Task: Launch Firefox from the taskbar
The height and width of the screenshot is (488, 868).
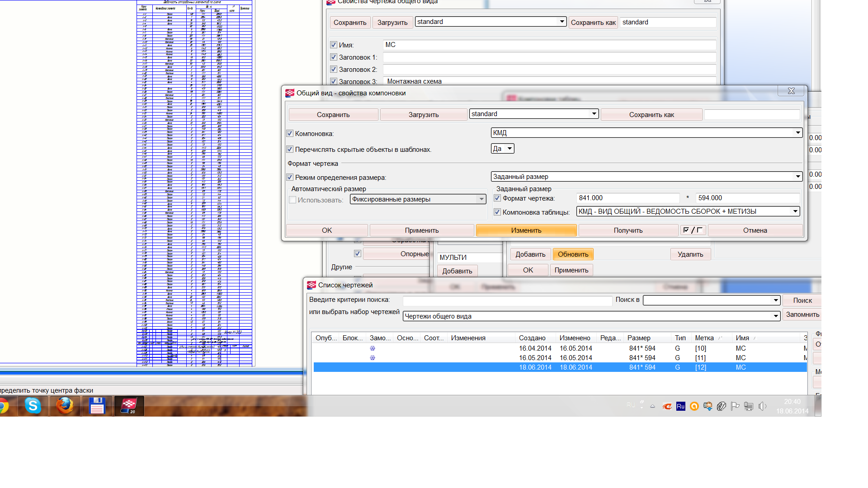Action: coord(65,406)
